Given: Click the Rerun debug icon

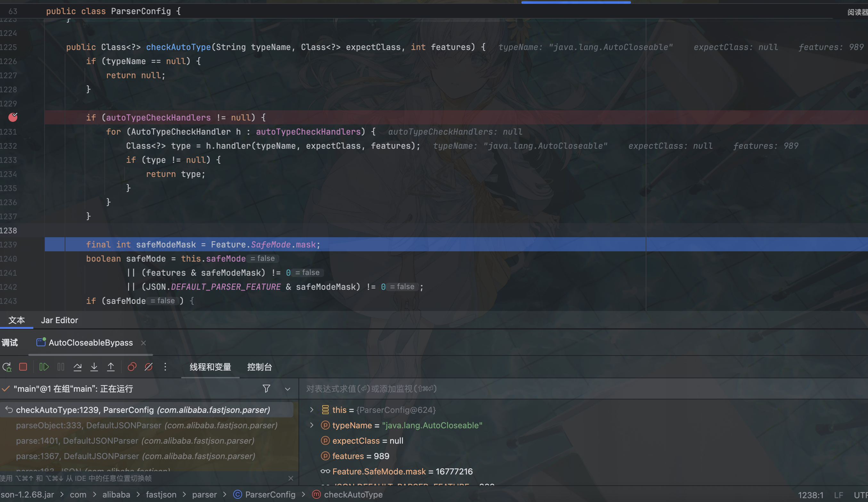Looking at the screenshot, I should click(x=7, y=367).
